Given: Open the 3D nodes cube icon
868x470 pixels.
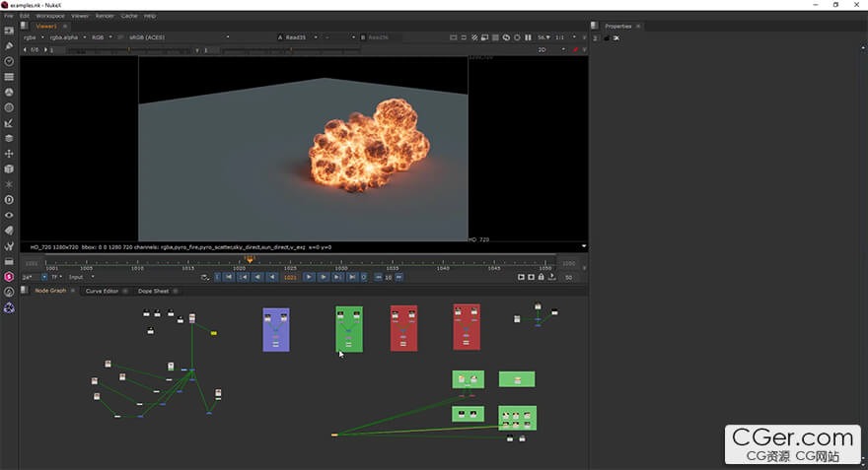Looking at the screenshot, I should tap(9, 168).
